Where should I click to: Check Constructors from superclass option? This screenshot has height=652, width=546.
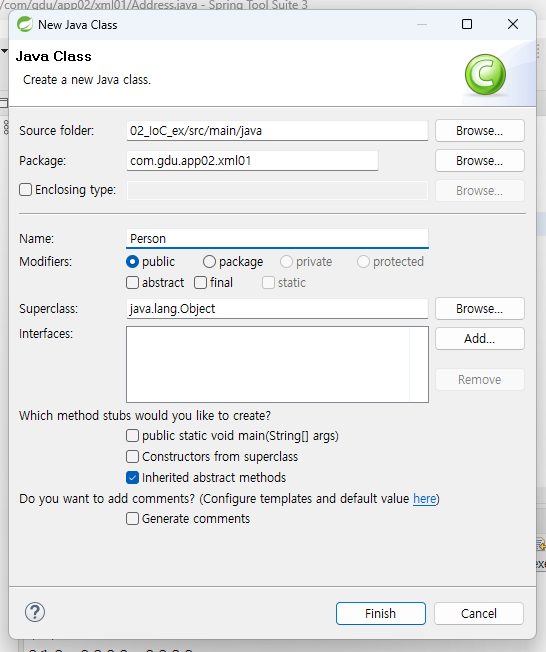[x=132, y=457]
